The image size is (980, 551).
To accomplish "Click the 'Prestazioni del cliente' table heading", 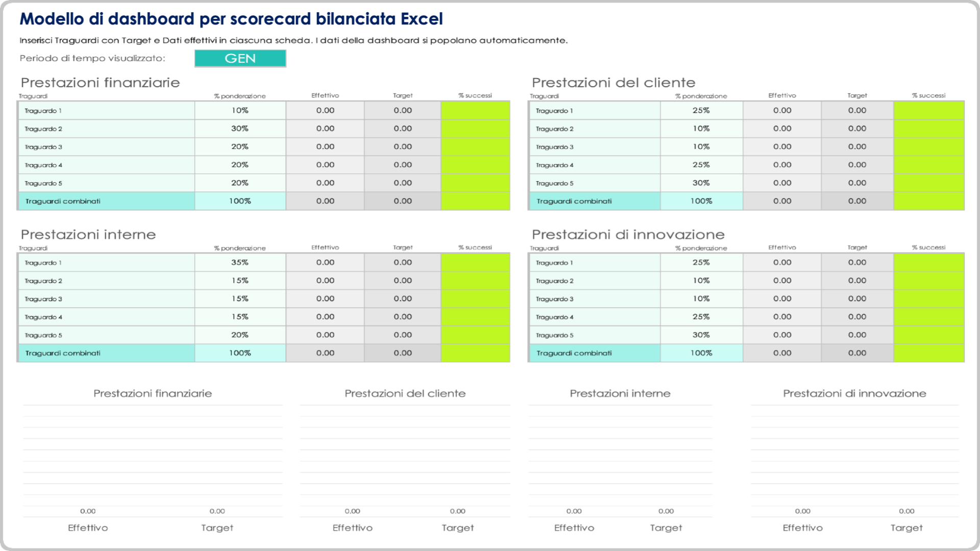I will coord(613,83).
